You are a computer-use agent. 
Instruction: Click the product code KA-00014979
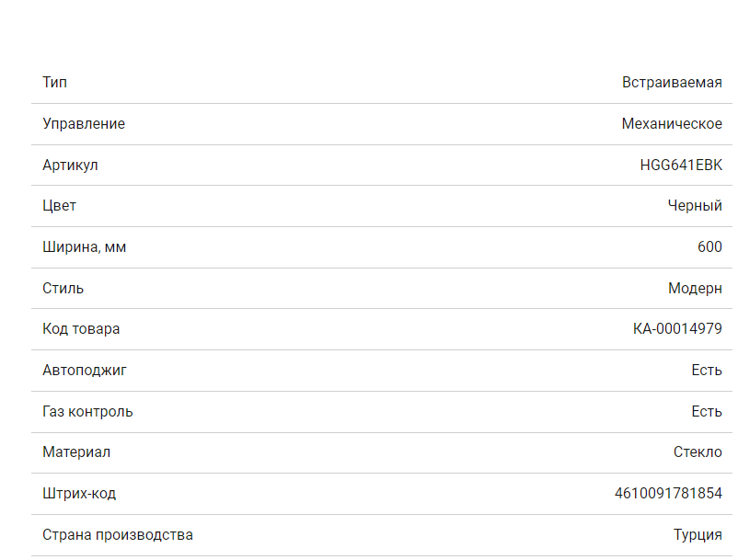(677, 329)
